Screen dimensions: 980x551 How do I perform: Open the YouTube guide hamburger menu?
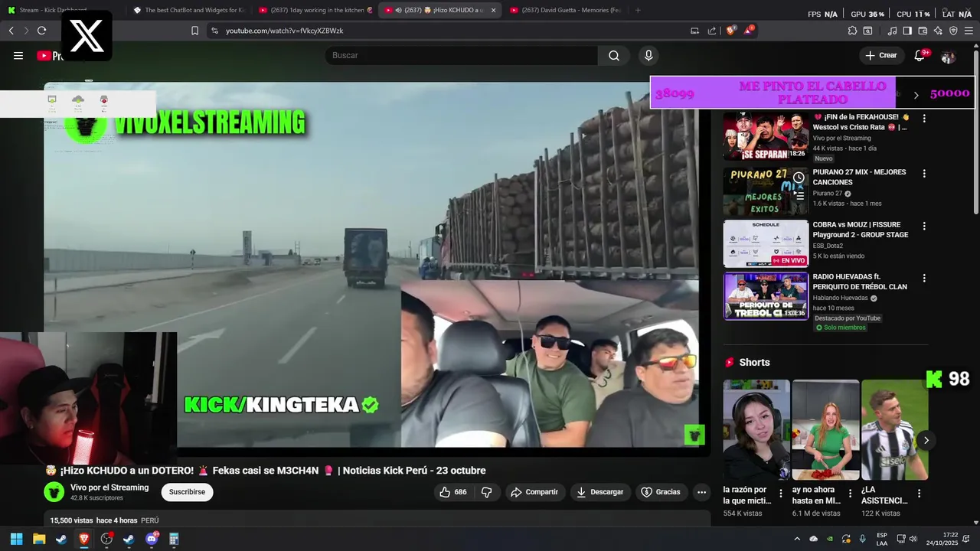pyautogui.click(x=18, y=55)
